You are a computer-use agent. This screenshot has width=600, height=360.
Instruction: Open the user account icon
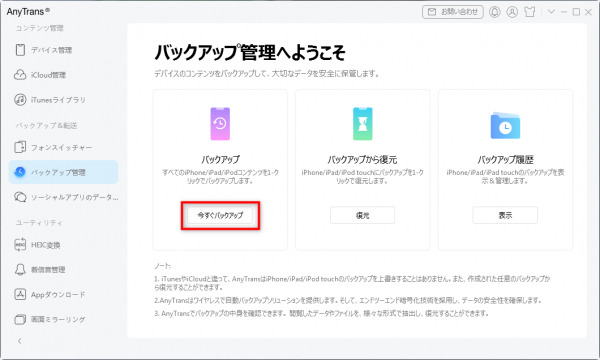tap(512, 12)
